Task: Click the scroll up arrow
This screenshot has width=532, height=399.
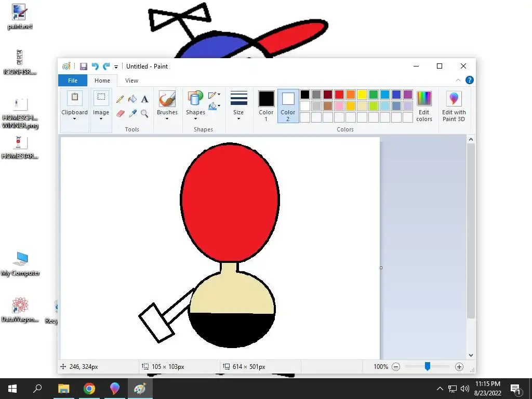Action: (471, 139)
